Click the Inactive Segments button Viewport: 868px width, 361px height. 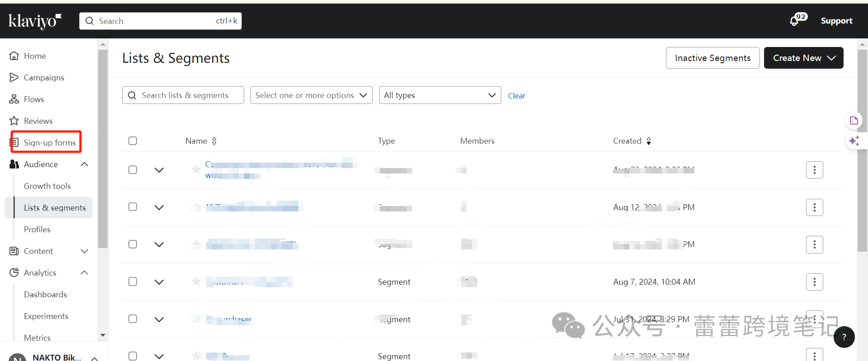point(712,58)
